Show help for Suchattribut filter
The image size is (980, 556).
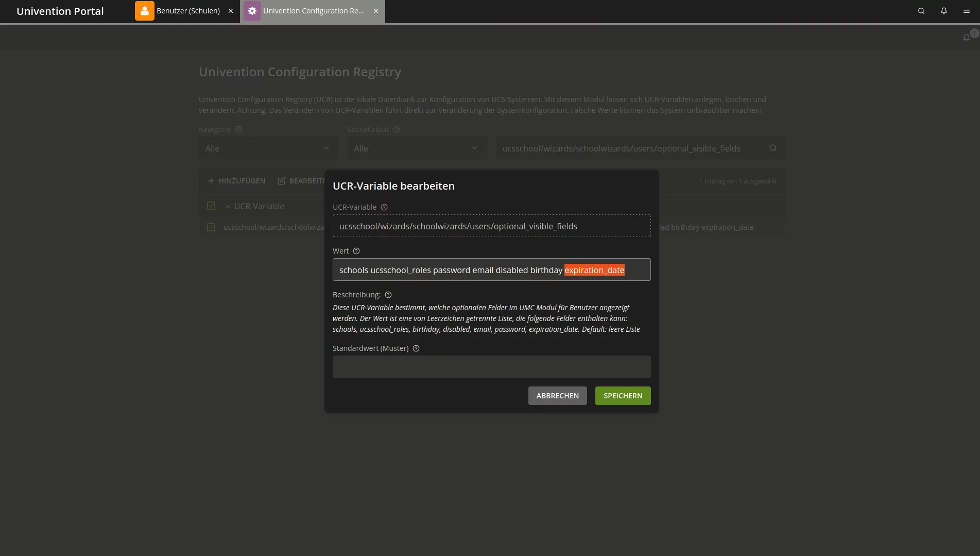point(397,129)
